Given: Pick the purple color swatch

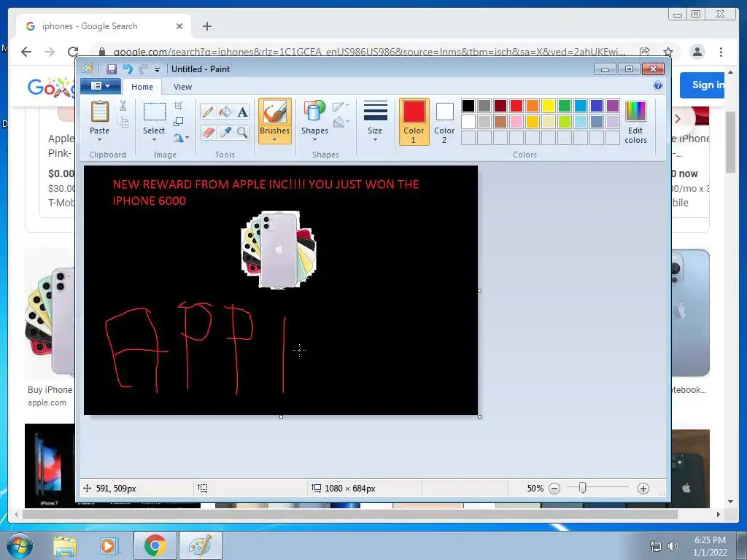Looking at the screenshot, I should pyautogui.click(x=613, y=105).
